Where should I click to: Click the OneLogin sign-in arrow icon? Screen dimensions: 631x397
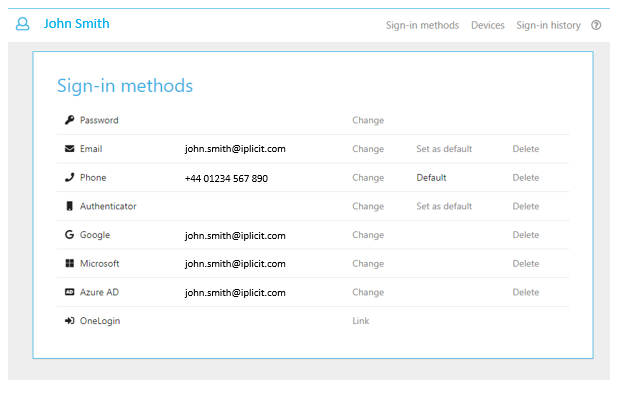(70, 321)
